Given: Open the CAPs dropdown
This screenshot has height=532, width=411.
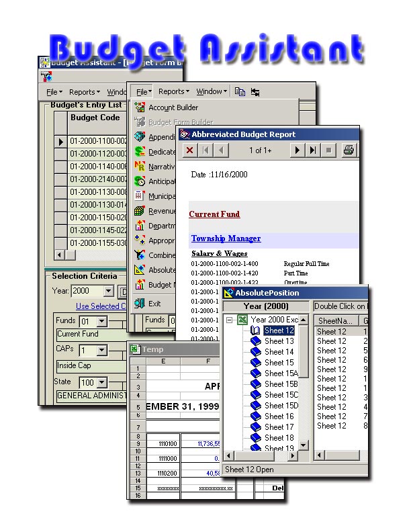Looking at the screenshot, I should 101,350.
